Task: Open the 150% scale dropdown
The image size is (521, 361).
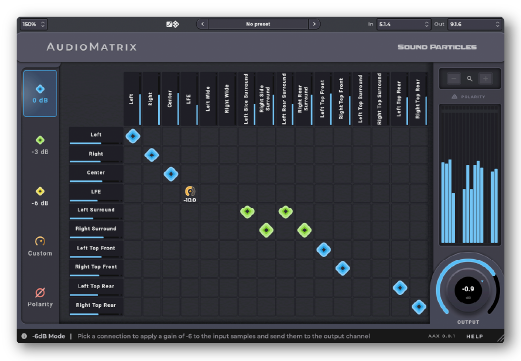Action: click(x=33, y=24)
